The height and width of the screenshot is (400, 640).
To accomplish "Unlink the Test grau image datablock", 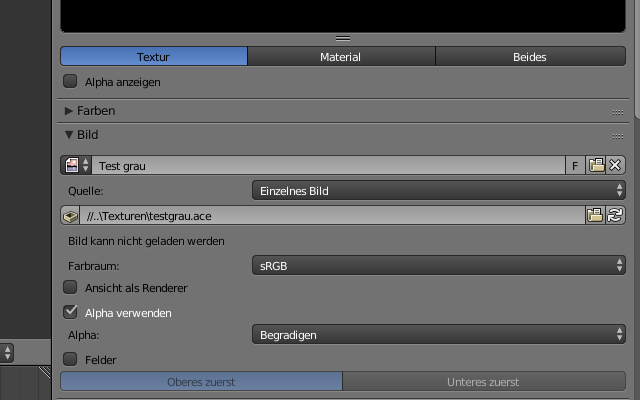I will click(x=616, y=165).
